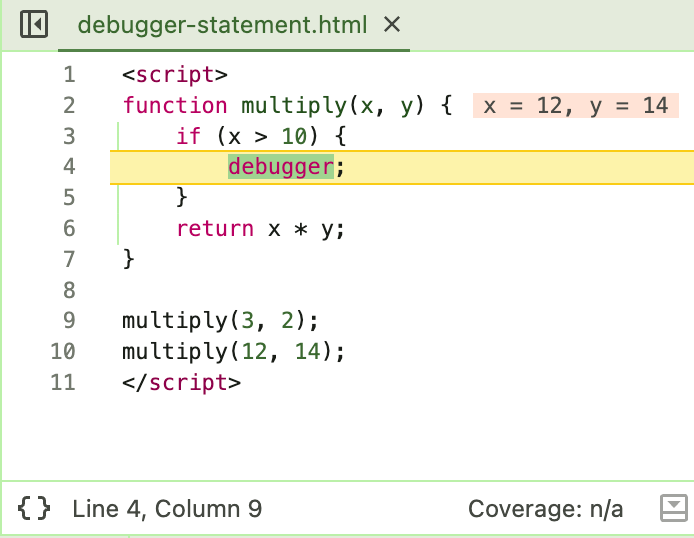694x538 pixels.
Task: Open the show console drawer icon
Action: tap(673, 508)
